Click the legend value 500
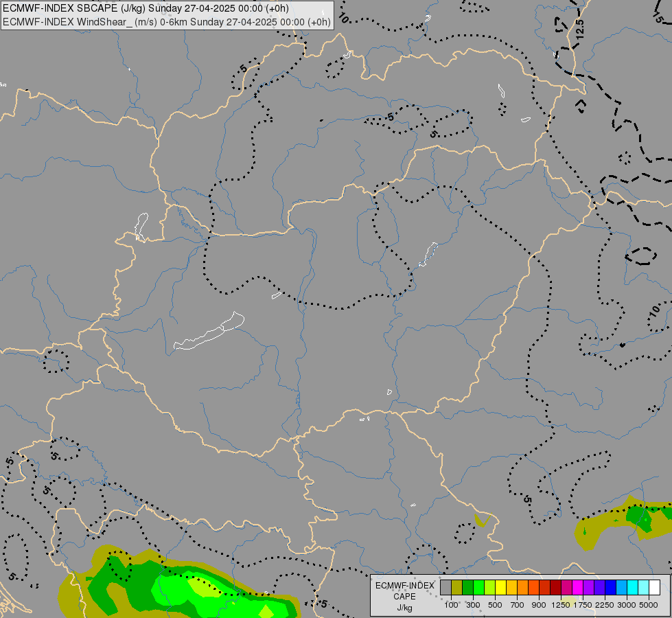Screen dimensions: 672x618 click(x=495, y=605)
